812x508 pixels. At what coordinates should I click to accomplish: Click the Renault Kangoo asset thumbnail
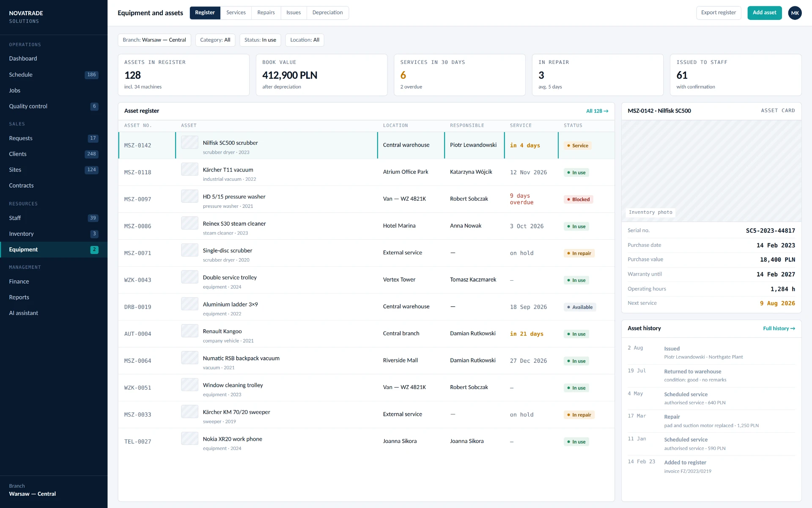click(x=189, y=331)
